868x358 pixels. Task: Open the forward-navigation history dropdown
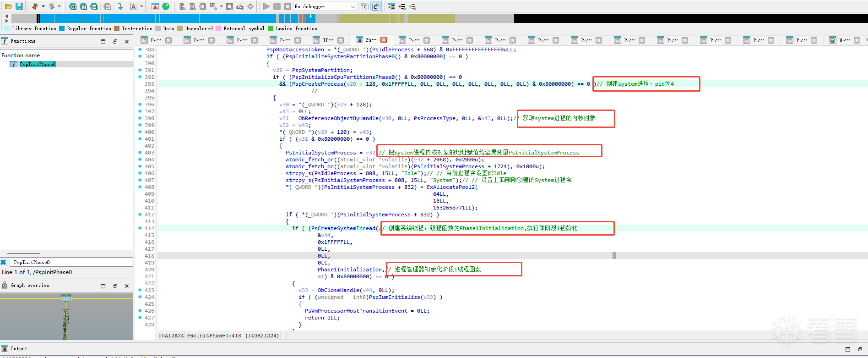[x=59, y=6]
